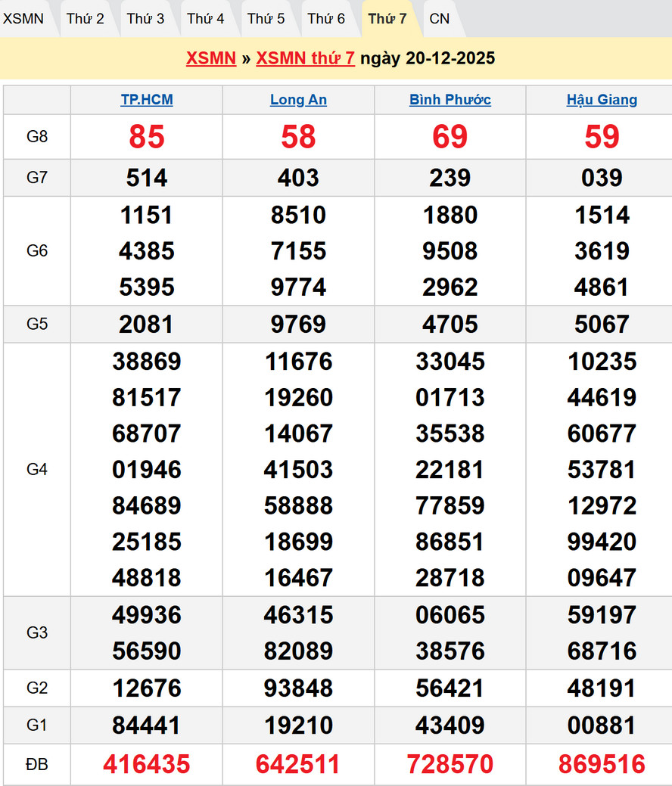Follow the Long An column header link
The height and width of the screenshot is (786, 672).
[298, 100]
